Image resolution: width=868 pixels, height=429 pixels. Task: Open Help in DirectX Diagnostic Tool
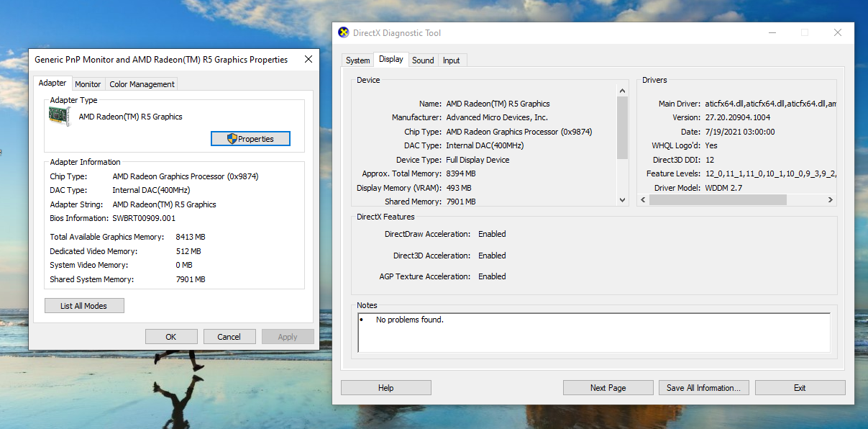(x=386, y=388)
